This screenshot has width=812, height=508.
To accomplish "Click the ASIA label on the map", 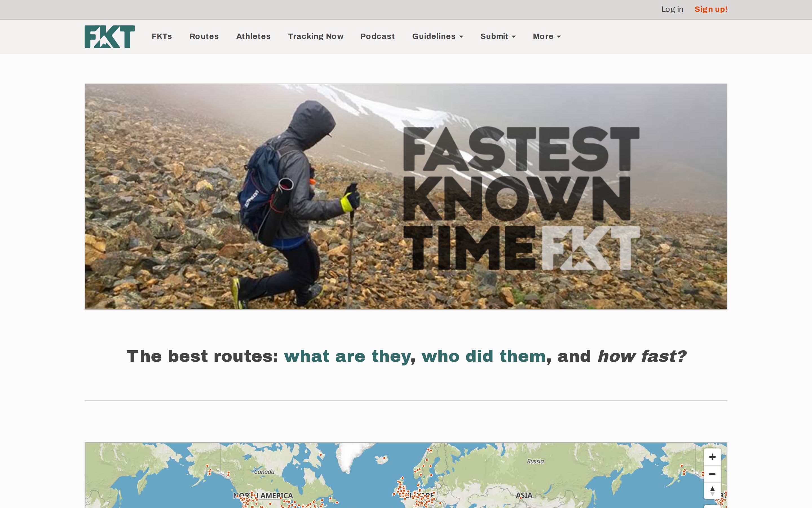I will coord(524,495).
